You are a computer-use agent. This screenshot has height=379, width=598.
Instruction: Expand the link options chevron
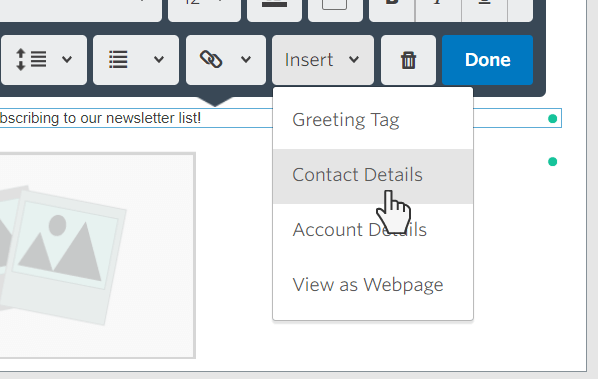pos(246,59)
